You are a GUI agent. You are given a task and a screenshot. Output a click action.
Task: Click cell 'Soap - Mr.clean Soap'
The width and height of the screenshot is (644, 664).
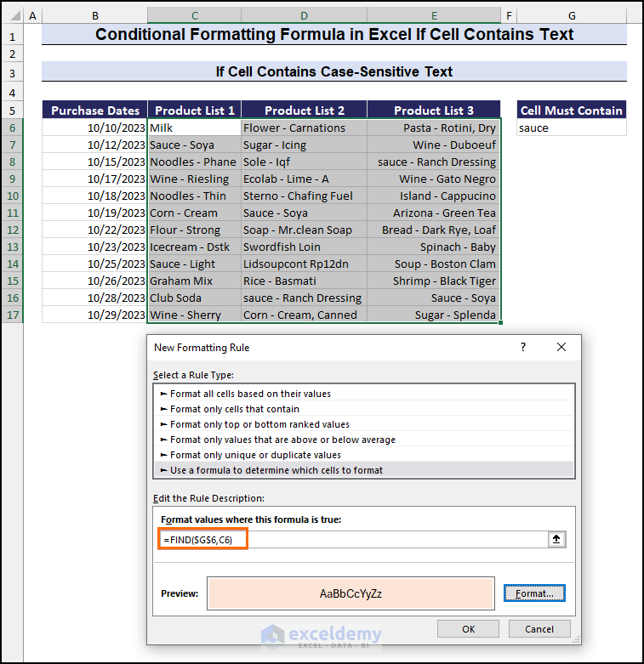click(x=305, y=230)
